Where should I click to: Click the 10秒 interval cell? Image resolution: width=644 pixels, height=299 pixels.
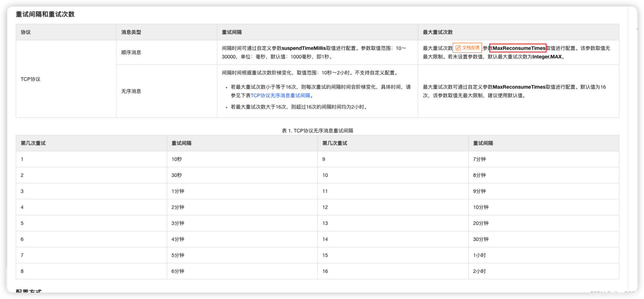(x=242, y=159)
